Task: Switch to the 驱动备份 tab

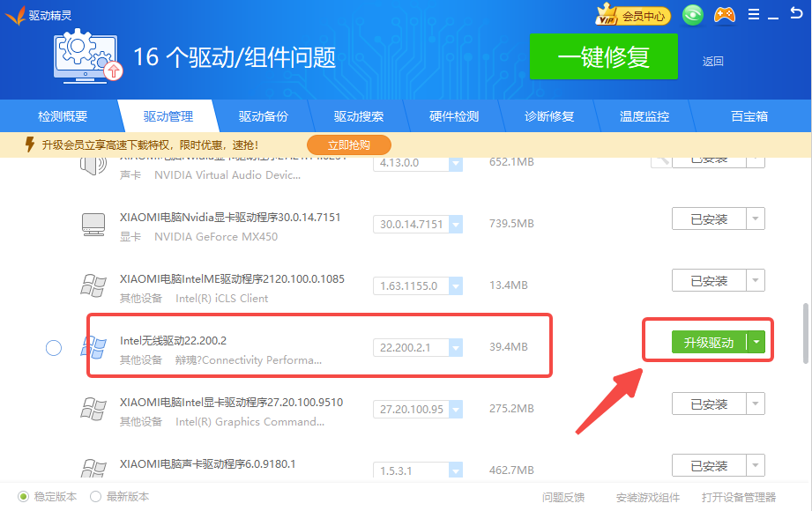Action: [264, 116]
